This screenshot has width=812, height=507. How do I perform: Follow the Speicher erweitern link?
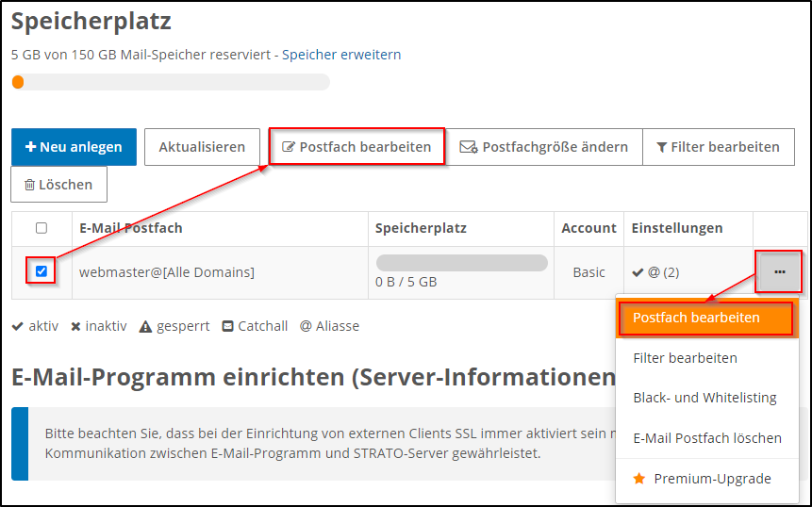point(341,55)
